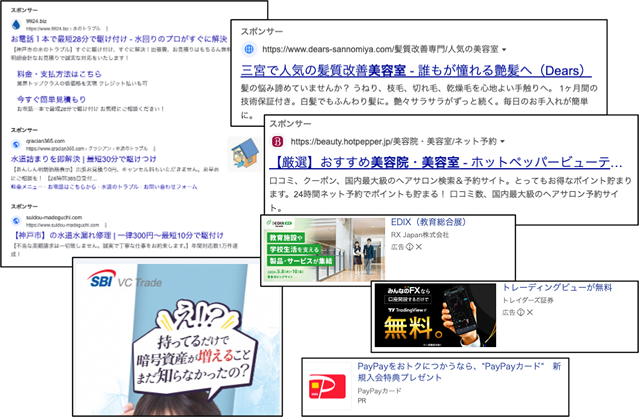Click the qracian365.com globe favicon
Screen dimensions: 639x417
click(16, 144)
